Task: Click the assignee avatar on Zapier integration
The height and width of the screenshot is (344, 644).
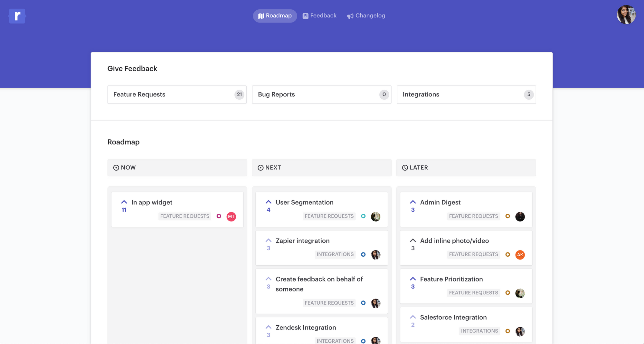Action: 375,255
